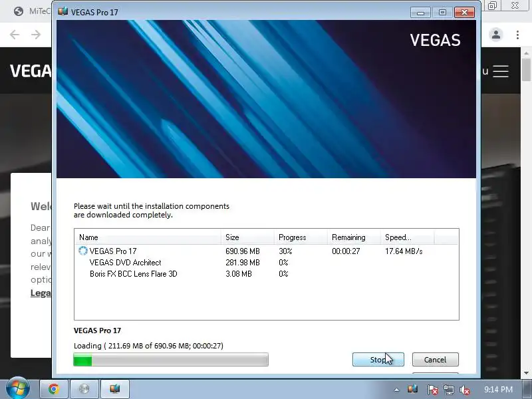This screenshot has width=532, height=399.
Task: Open the disc application taskbar button
Action: point(84,389)
